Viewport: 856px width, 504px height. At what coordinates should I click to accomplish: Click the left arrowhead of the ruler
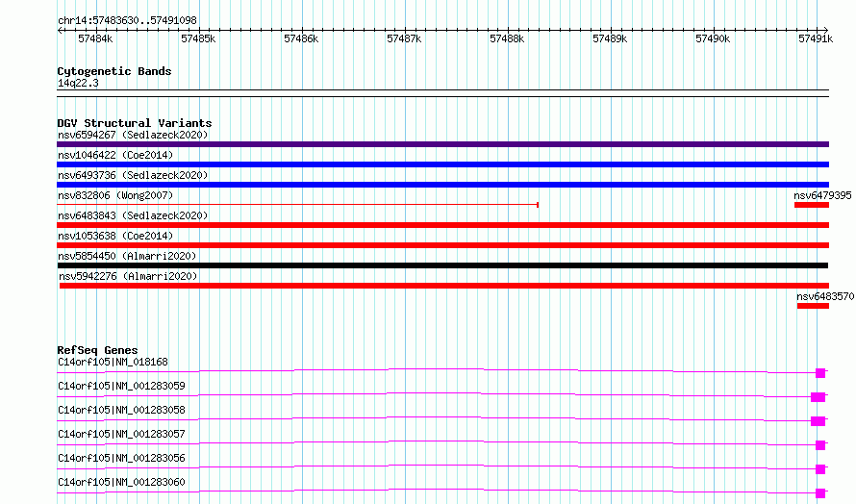click(59, 30)
